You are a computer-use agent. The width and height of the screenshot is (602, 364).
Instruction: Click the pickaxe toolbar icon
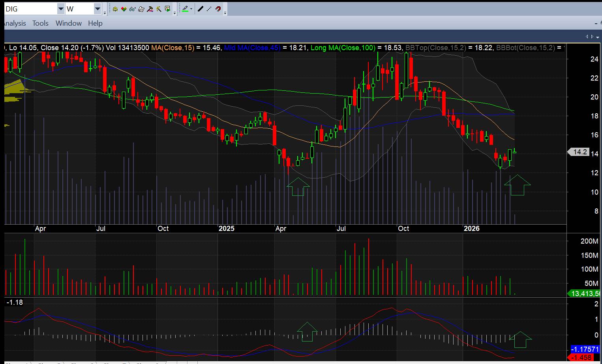(159, 9)
